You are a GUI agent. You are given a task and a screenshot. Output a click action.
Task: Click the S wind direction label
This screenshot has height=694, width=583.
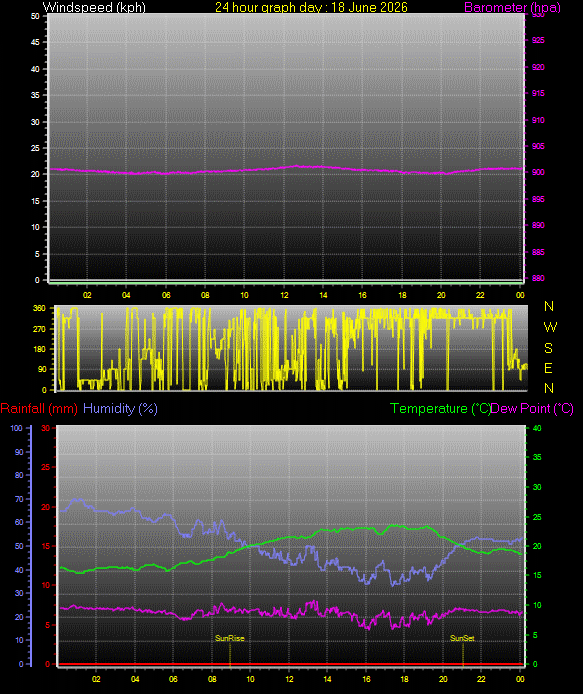(x=548, y=348)
